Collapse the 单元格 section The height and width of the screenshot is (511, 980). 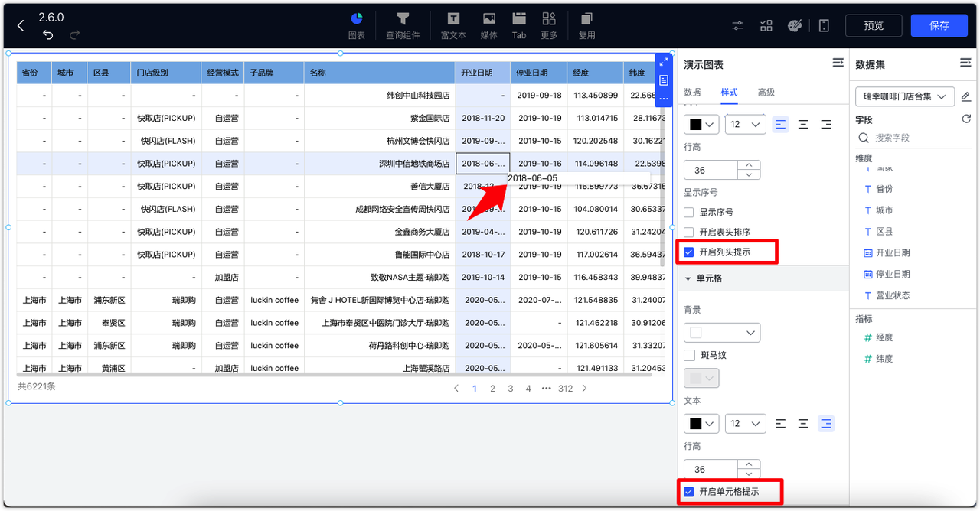(688, 278)
